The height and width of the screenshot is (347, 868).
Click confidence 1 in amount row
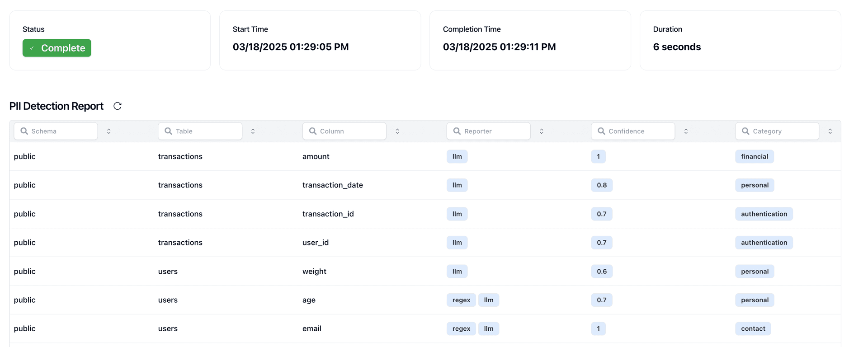coord(598,156)
